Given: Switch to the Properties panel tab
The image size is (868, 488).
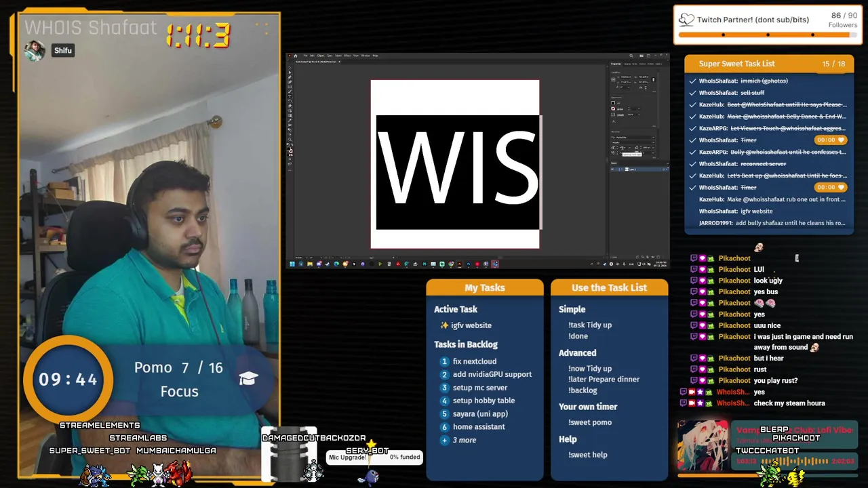Looking at the screenshot, I should [x=616, y=64].
